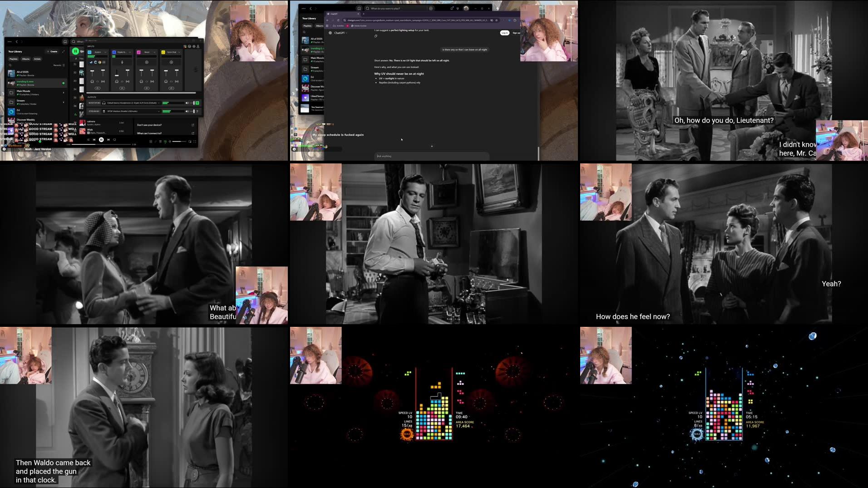Click copy icon under ChatGPT response
This screenshot has height=488, width=868.
tap(375, 36)
